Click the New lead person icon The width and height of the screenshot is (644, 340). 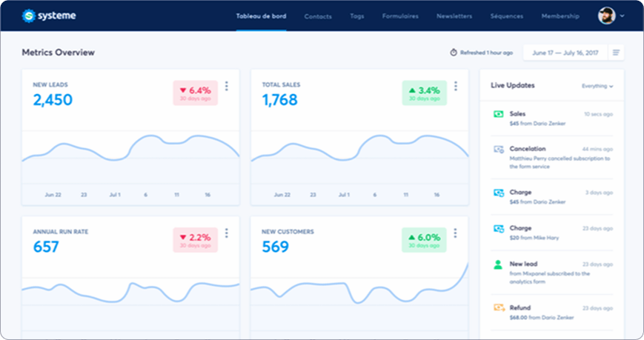pos(499,264)
